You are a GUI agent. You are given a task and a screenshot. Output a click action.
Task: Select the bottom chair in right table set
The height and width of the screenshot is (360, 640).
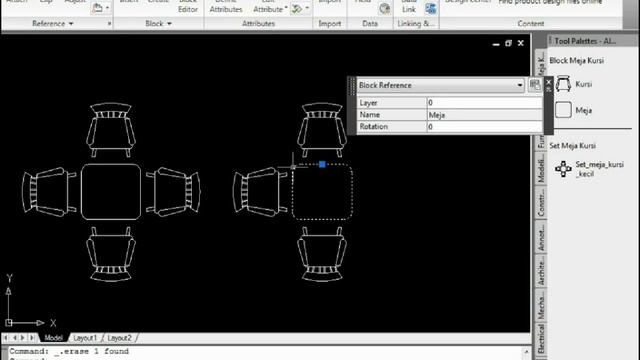(x=322, y=254)
